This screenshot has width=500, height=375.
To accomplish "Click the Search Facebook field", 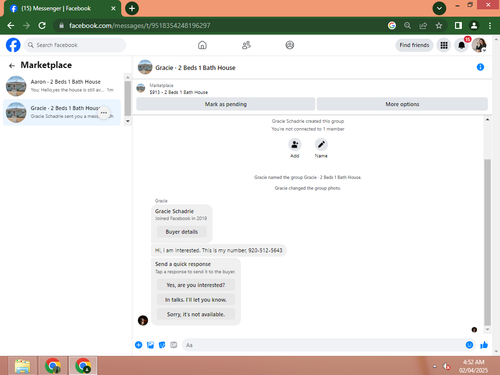I will point(75,45).
